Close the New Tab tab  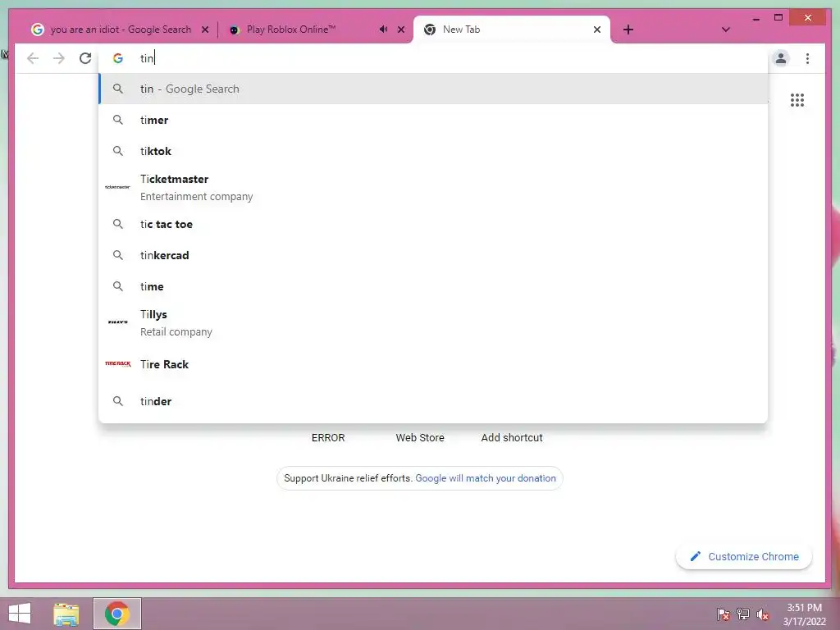597,30
